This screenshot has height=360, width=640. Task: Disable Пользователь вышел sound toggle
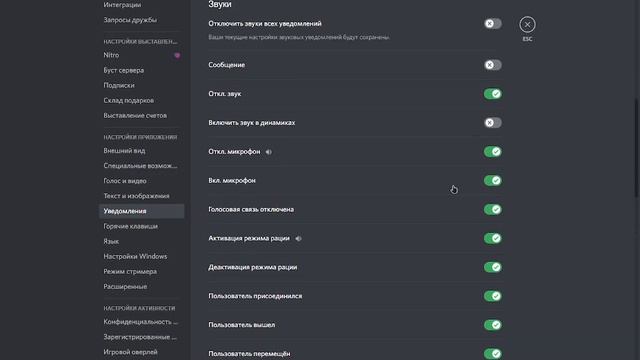pyautogui.click(x=493, y=325)
